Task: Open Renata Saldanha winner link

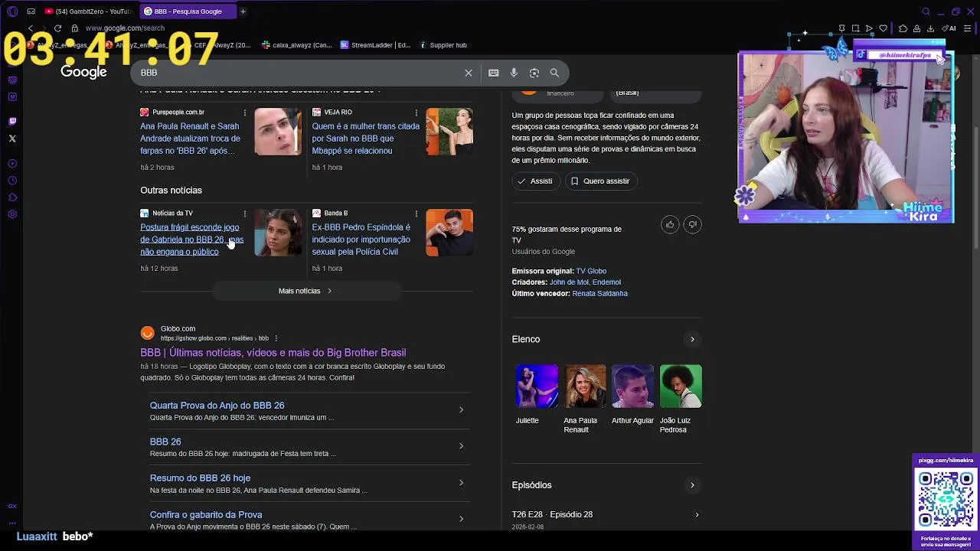Action: coord(599,293)
